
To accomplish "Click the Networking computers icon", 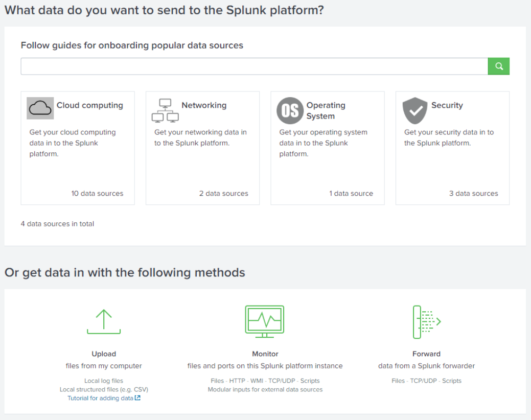I will tap(165, 110).
